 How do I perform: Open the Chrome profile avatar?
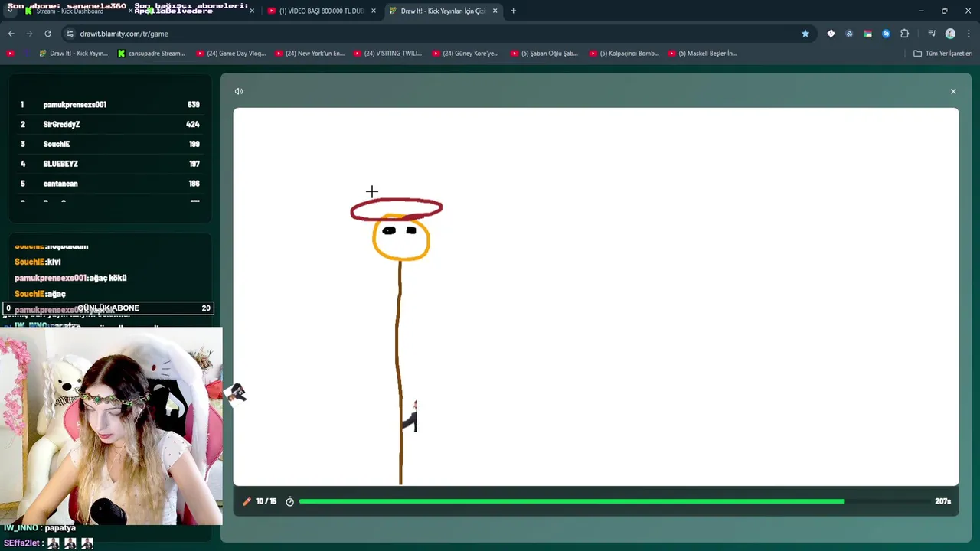950,34
